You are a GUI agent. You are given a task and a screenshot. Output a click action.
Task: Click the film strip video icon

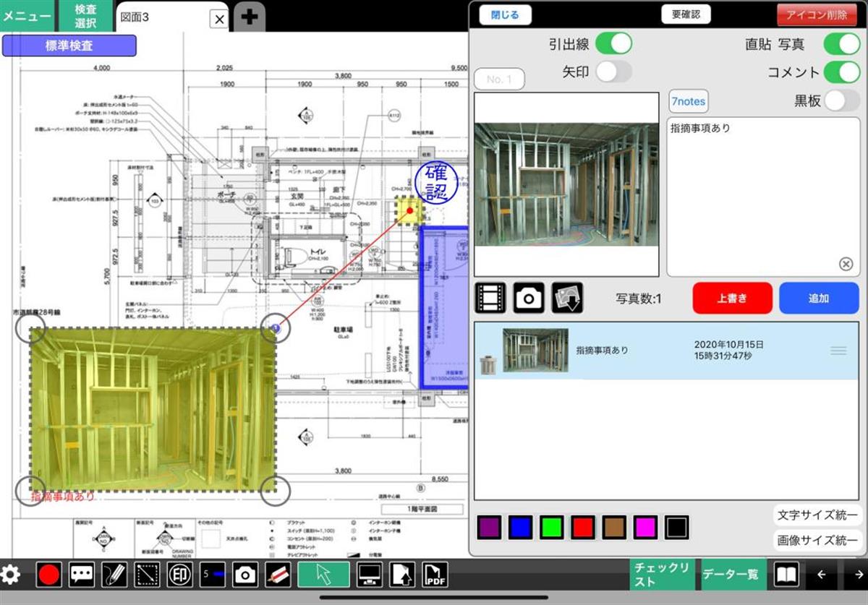click(490, 297)
